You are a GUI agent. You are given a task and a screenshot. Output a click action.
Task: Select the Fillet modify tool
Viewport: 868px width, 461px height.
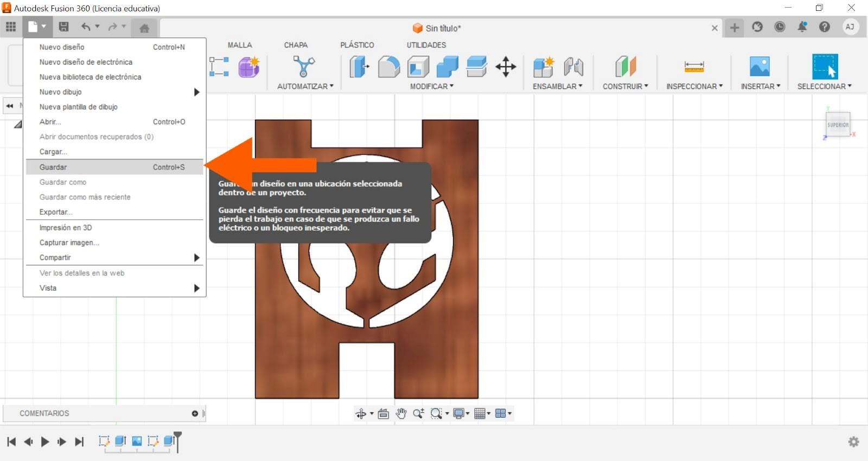pyautogui.click(x=388, y=67)
